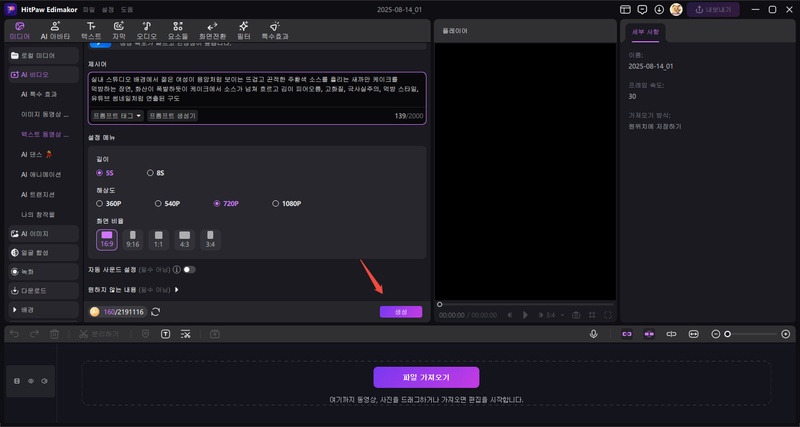
Task: Open 나의 창작물 sidebar entry
Action: (x=38, y=215)
